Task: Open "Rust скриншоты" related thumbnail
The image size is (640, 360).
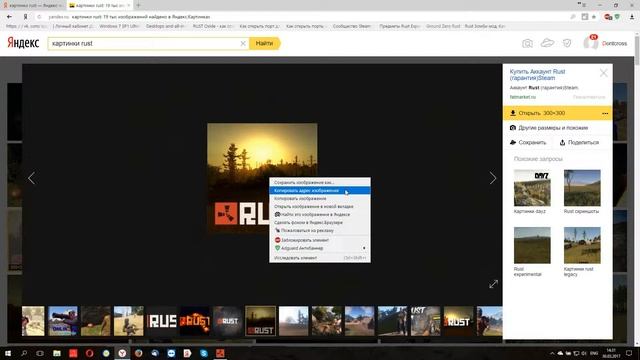Action: point(582,188)
